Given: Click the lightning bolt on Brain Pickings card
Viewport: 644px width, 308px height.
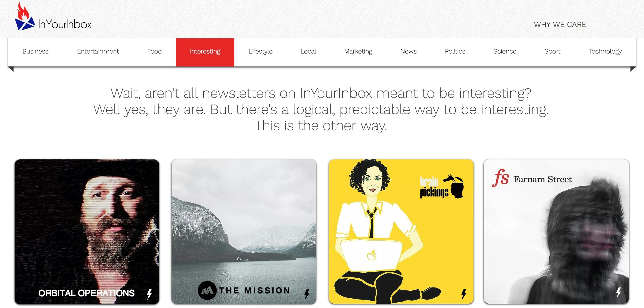Looking at the screenshot, I should 464,294.
